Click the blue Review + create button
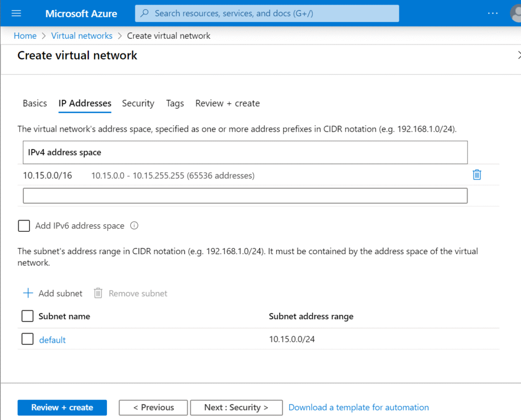521x420 pixels. click(x=62, y=407)
